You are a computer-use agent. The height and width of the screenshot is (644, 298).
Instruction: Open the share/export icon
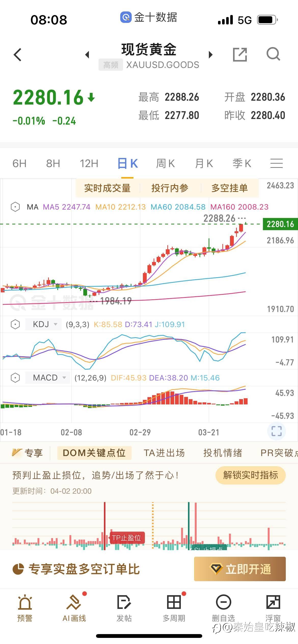(240, 54)
